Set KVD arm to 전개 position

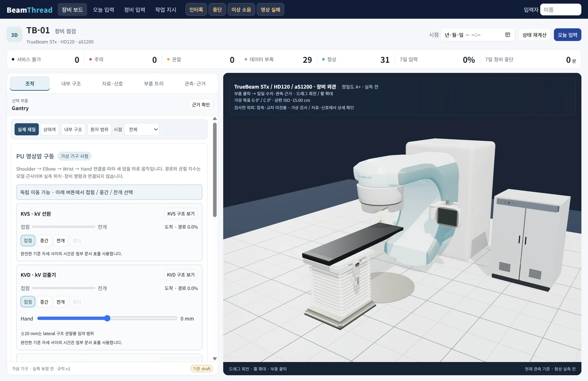[60, 302]
